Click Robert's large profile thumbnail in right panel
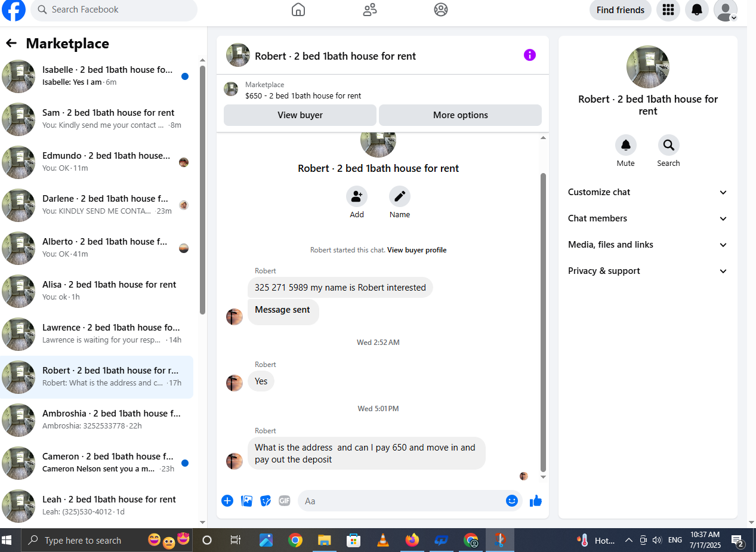This screenshot has height=552, width=756. (x=648, y=67)
